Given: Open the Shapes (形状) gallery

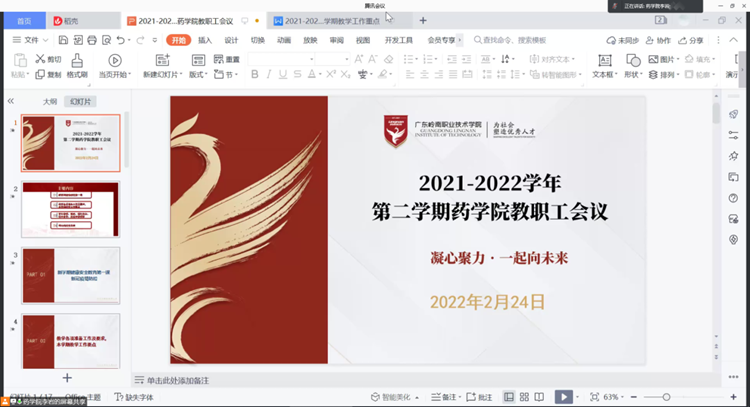Looking at the screenshot, I should 632,66.
